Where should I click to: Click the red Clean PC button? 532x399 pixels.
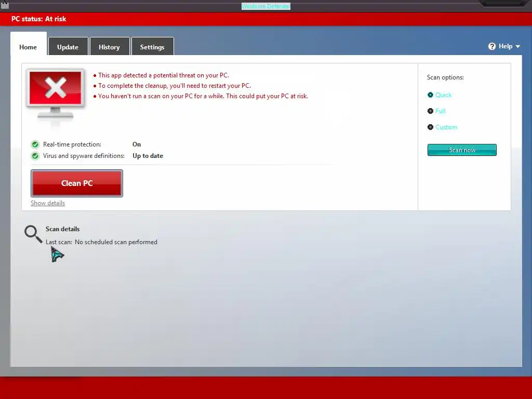(77, 183)
